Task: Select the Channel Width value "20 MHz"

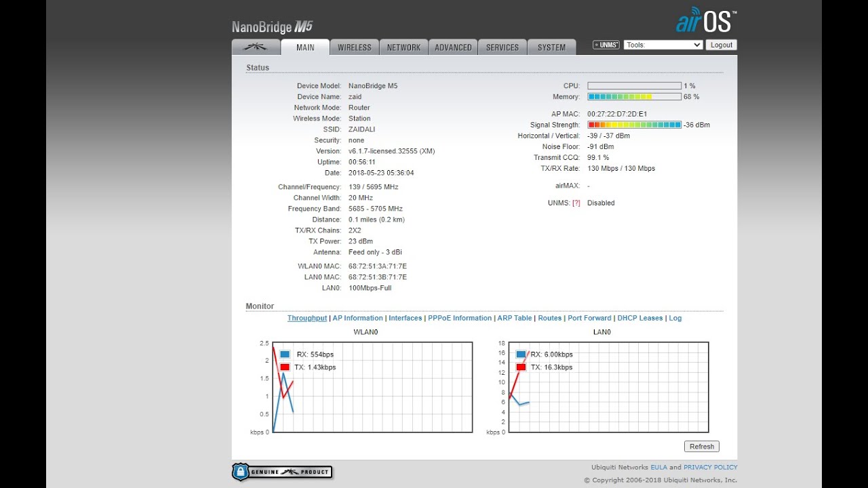Action: 361,198
